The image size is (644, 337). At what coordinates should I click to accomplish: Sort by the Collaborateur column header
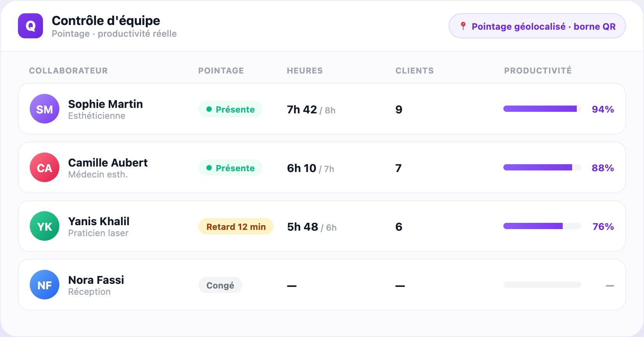point(68,71)
